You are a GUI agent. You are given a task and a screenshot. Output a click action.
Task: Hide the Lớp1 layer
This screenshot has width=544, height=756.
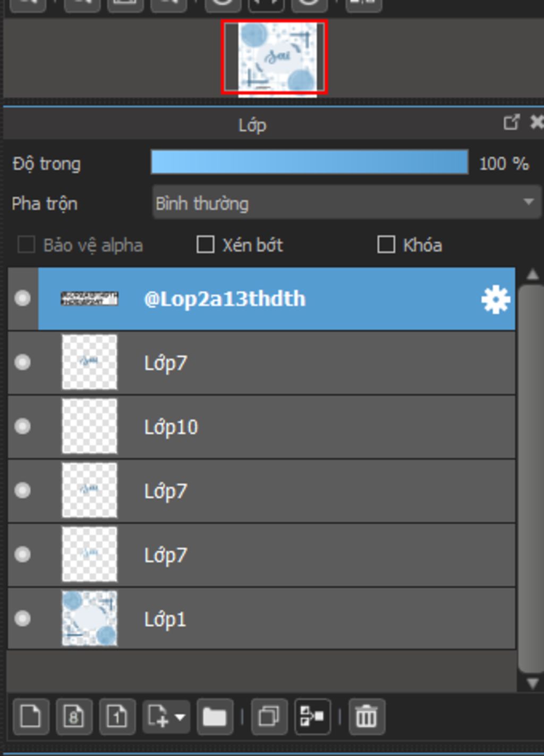click(x=22, y=618)
